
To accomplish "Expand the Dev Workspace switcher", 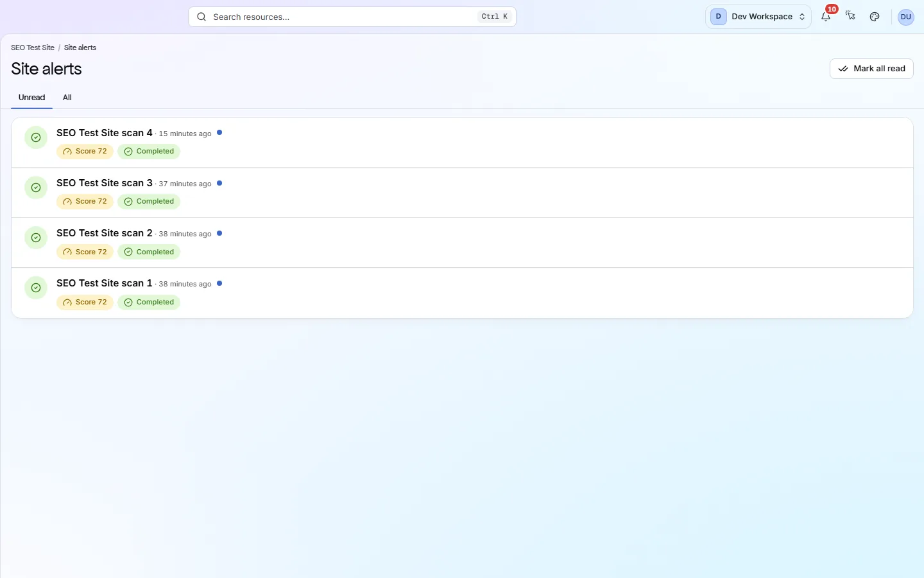I will pos(758,17).
